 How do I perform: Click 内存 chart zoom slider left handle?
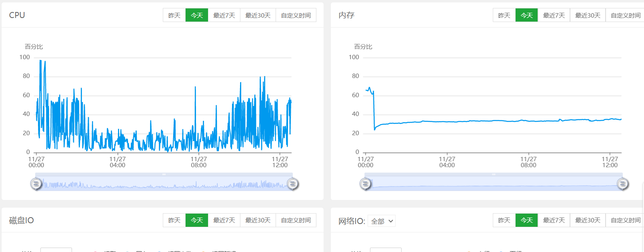[365, 184]
